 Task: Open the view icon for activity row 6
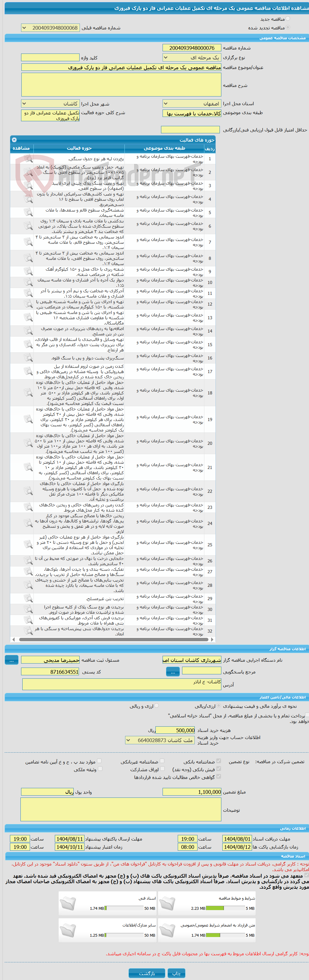pyautogui.click(x=28, y=226)
